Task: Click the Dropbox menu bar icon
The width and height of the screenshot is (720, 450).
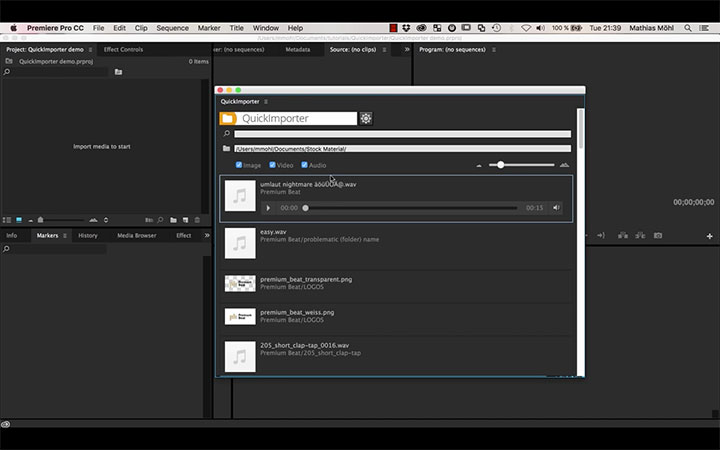Action: click(x=406, y=28)
